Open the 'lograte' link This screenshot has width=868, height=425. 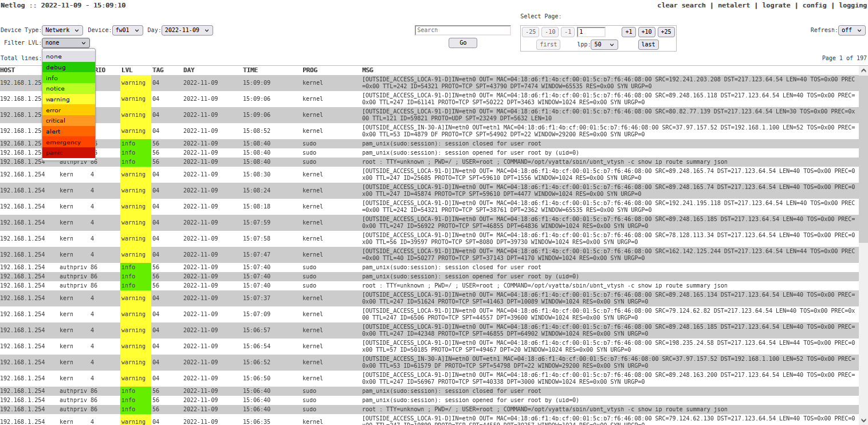coord(776,5)
